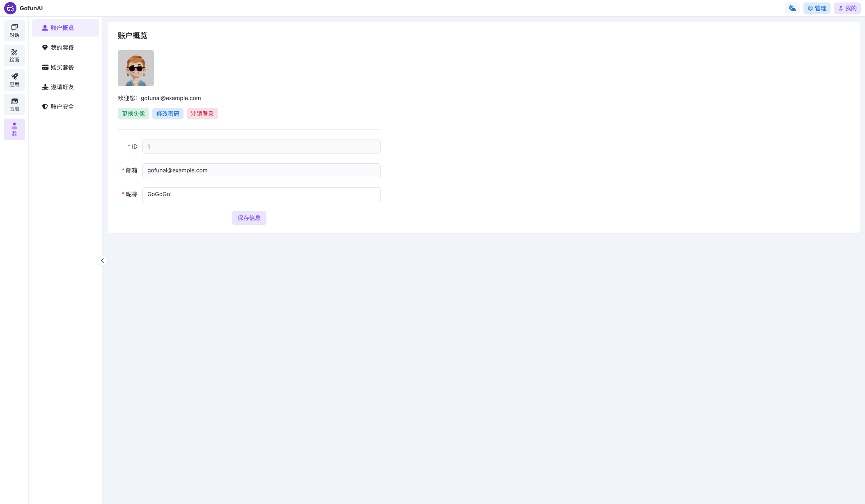Click the diamond icon for 我的套餐

pyautogui.click(x=45, y=48)
